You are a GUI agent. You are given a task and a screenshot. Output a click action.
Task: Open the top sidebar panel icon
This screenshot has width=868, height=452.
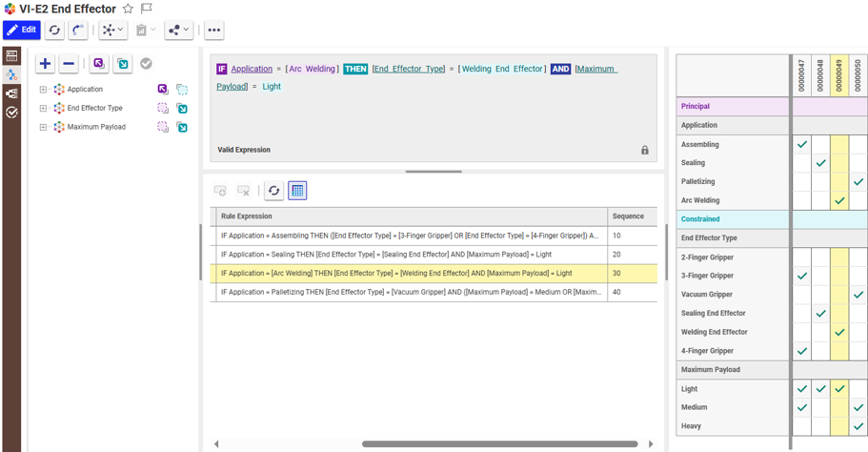(11, 55)
